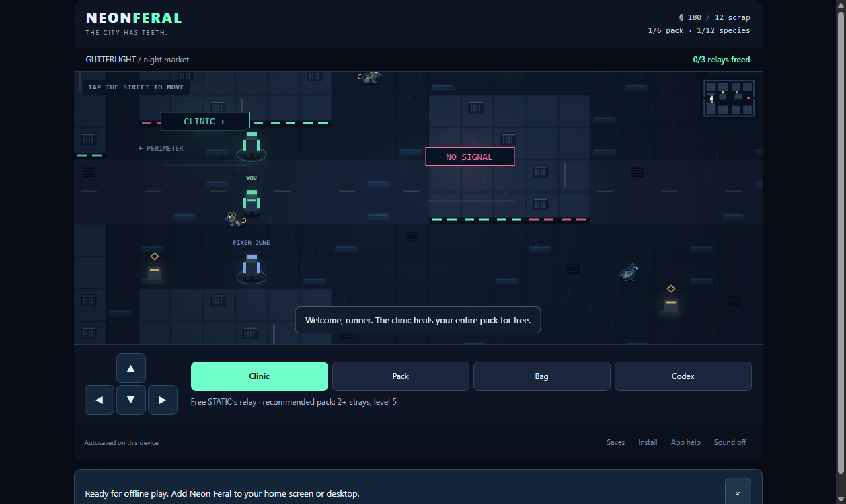Click the 'Welcome, runner' message bubble

(x=418, y=320)
